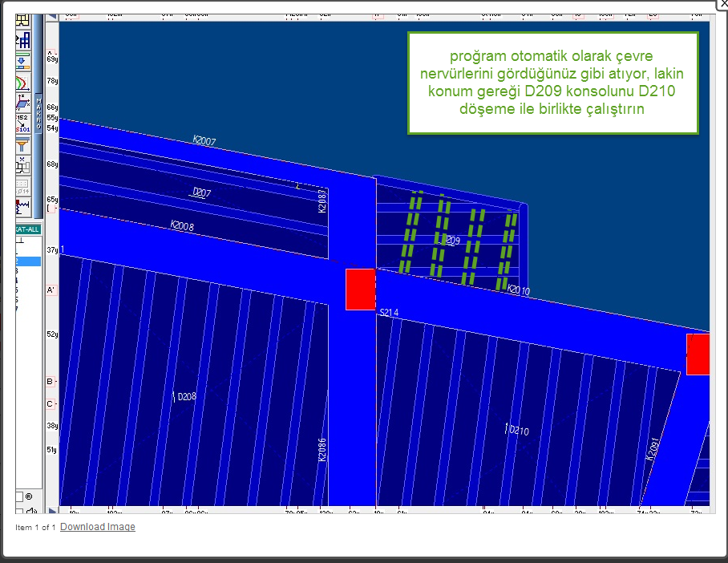Select the orange funnel filter icon
728x563 pixels.
(x=22, y=145)
